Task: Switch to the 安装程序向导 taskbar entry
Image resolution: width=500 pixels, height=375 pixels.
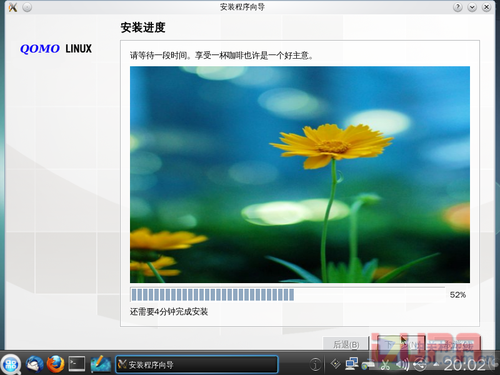Action: point(197,364)
